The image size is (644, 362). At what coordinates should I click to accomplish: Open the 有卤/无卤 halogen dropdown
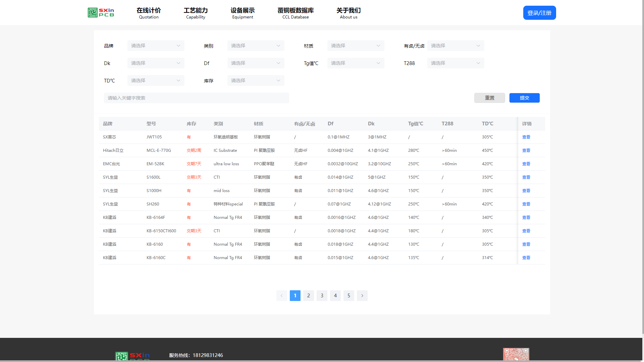pos(455,46)
